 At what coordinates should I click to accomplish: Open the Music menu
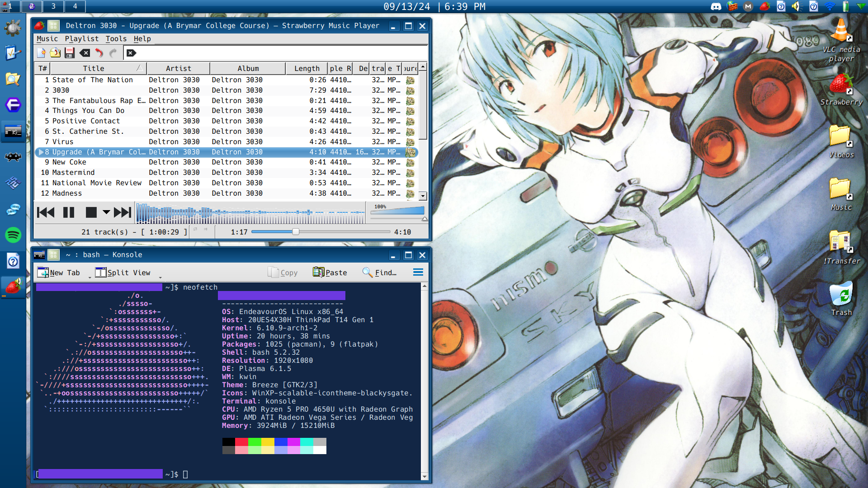[x=47, y=39]
